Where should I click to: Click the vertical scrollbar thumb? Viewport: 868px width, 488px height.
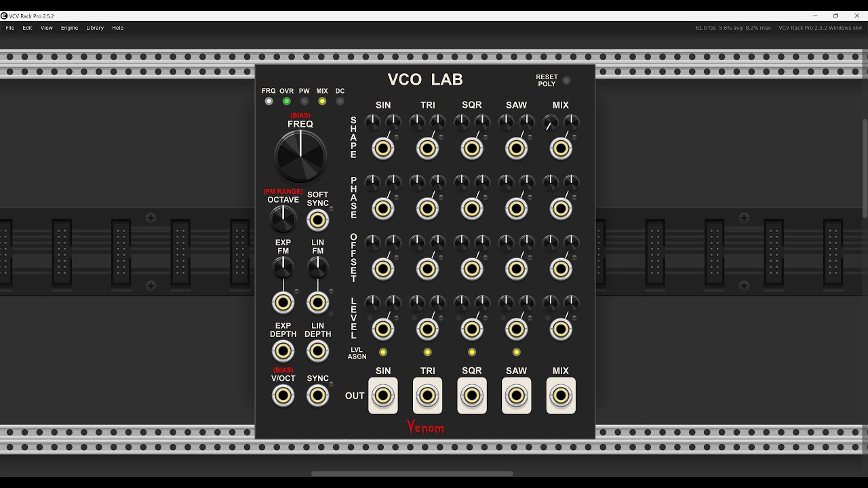click(x=865, y=168)
